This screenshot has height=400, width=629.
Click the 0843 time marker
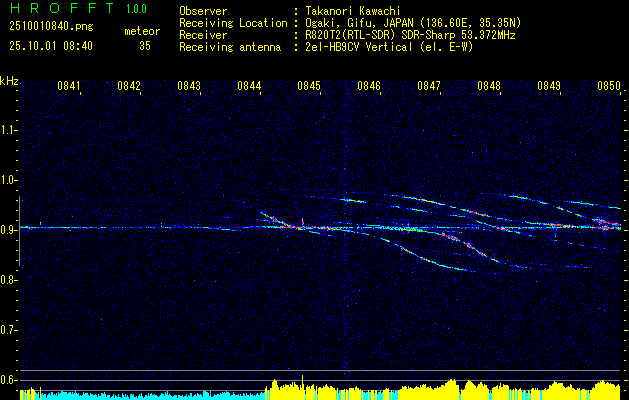point(189,86)
